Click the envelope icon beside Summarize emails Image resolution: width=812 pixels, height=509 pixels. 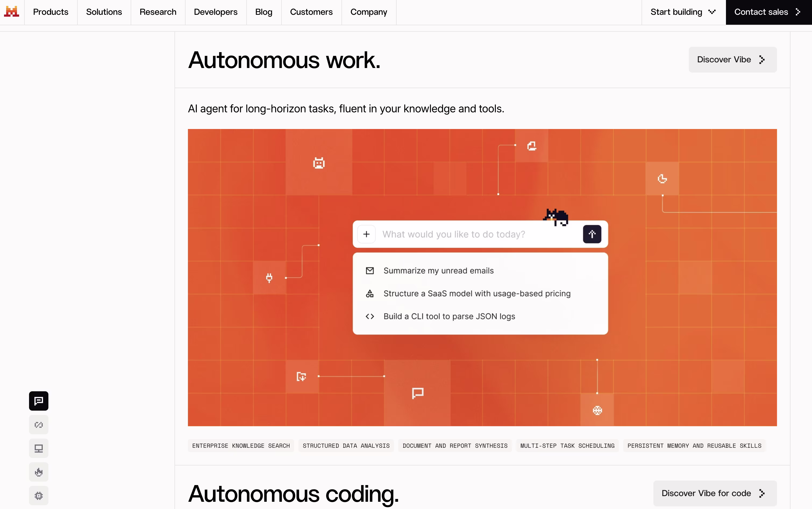click(370, 271)
